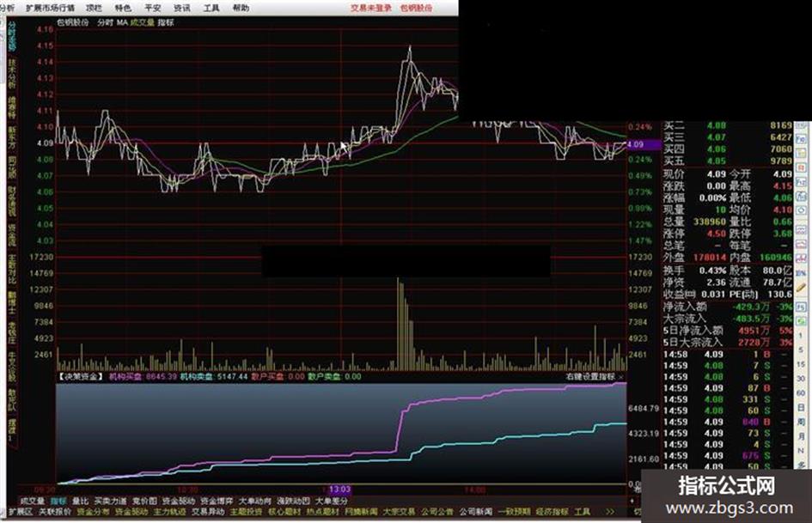Switch to 1-minute period button
Viewport: 812px width, 523px height.
click(x=801, y=336)
